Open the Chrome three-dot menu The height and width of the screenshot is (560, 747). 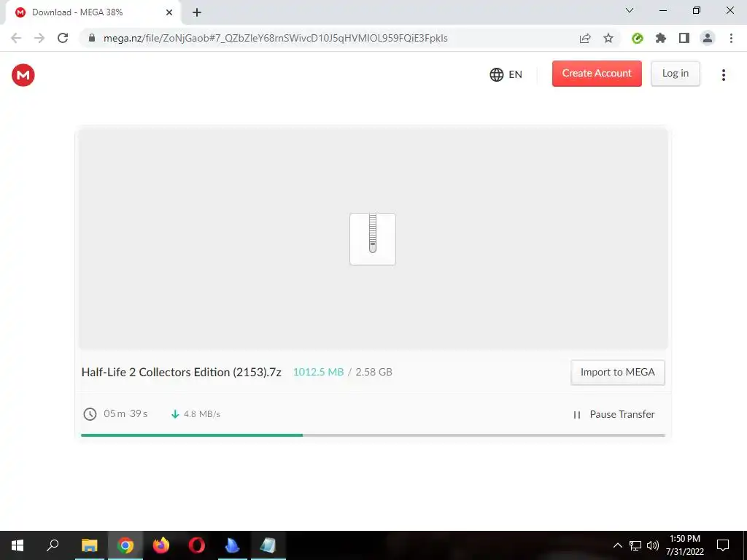coord(731,38)
